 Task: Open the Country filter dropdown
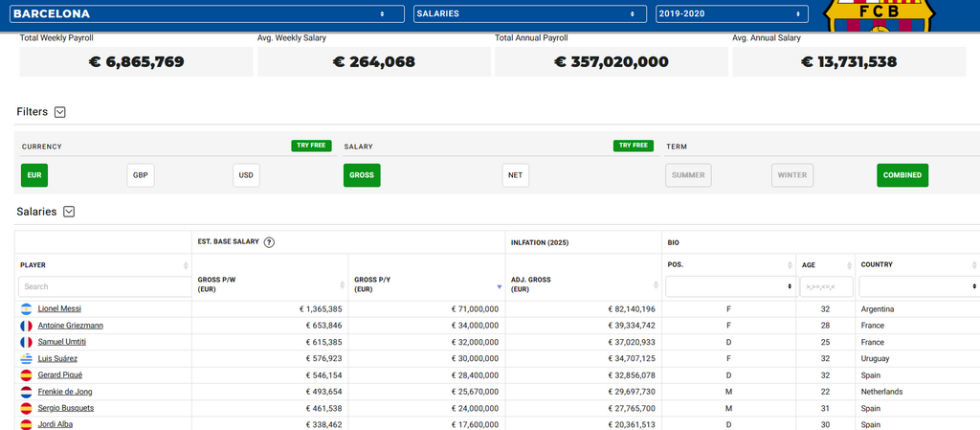point(919,287)
